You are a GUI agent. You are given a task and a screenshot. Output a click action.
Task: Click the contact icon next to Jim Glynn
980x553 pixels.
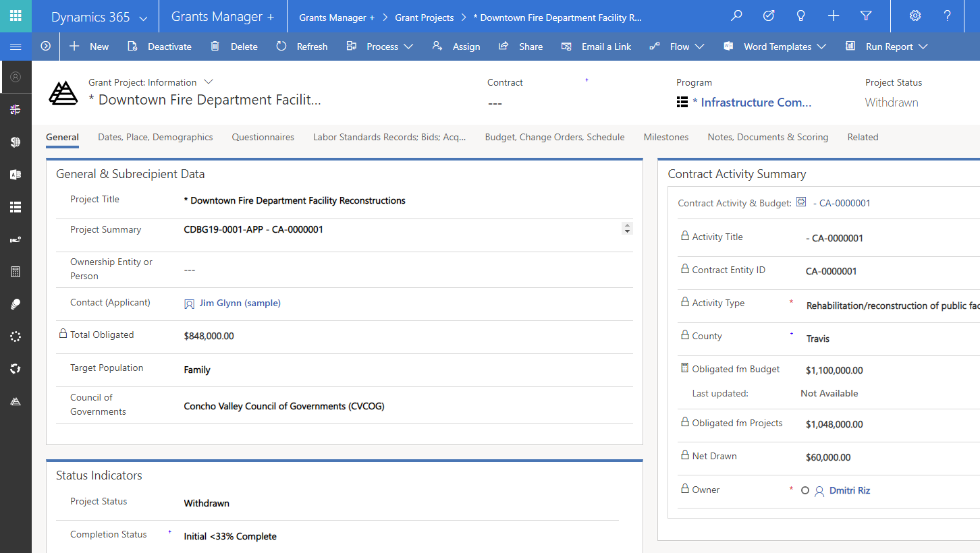(189, 304)
